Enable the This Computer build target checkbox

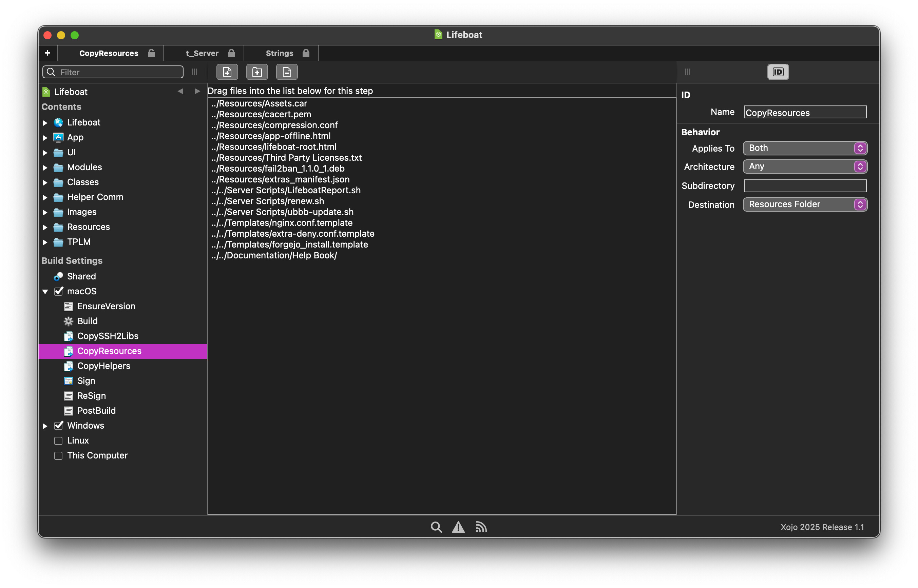tap(58, 455)
